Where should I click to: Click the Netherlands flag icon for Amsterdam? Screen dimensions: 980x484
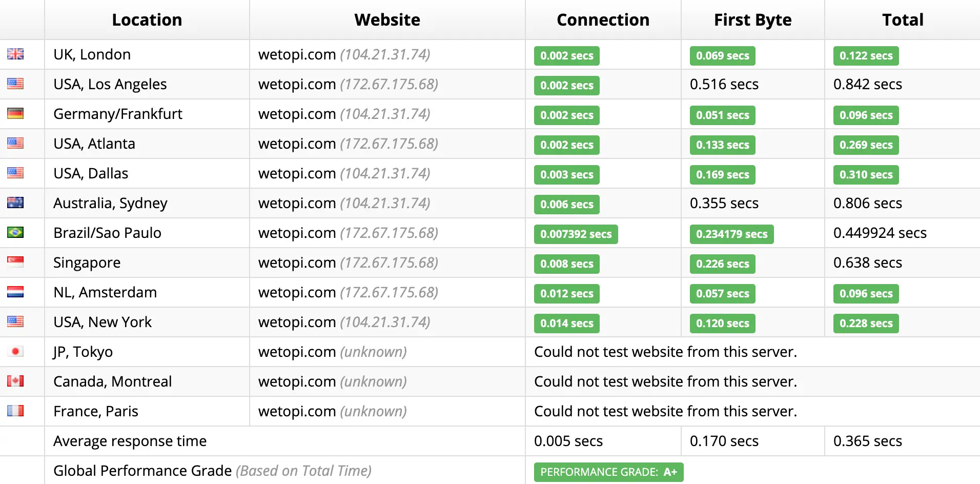[15, 292]
